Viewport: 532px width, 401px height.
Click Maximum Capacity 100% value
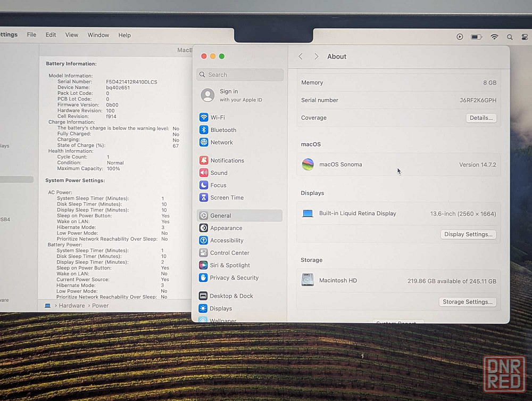[x=113, y=168]
